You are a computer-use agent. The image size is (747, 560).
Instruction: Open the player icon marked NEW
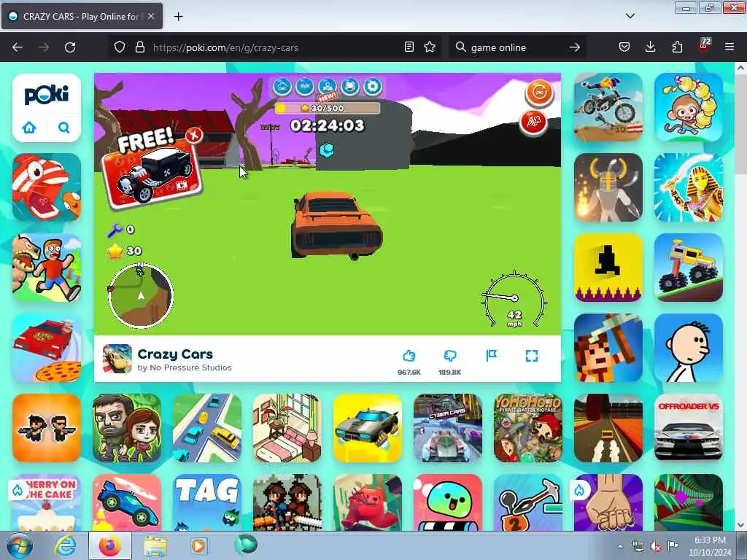coord(328,87)
